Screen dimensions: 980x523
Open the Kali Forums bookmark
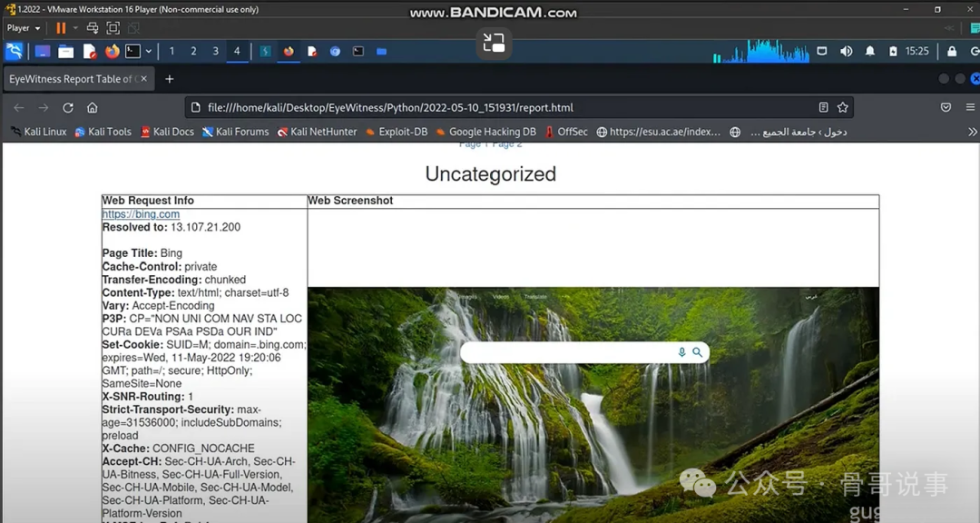[x=236, y=132]
